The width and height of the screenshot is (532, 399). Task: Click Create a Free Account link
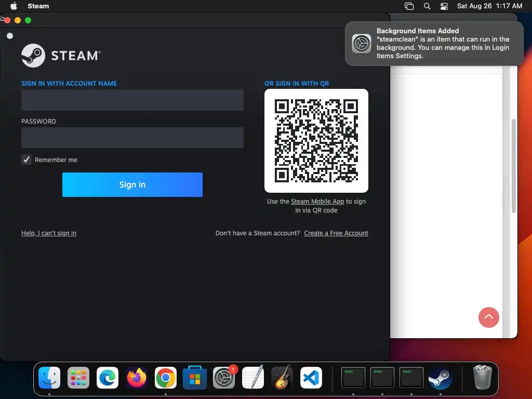tap(336, 233)
